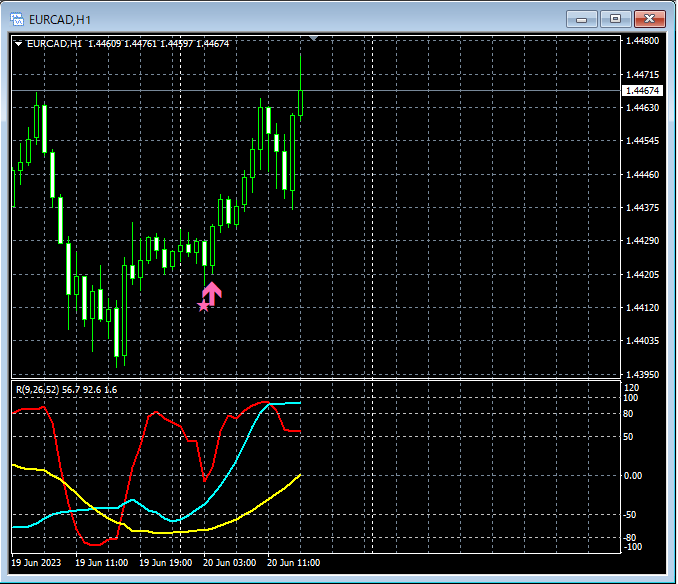678x584 pixels.
Task: Click the pink star signal marker
Action: point(203,306)
